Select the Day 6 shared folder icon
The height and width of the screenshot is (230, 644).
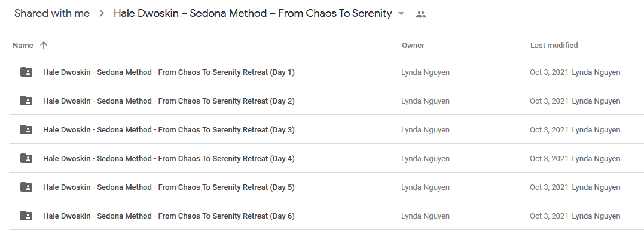(x=26, y=216)
